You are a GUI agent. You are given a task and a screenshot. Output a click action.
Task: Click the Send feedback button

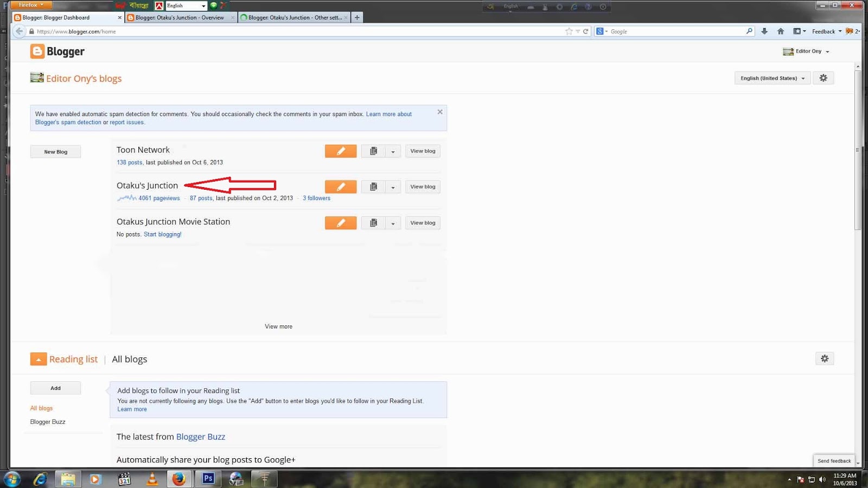point(834,461)
